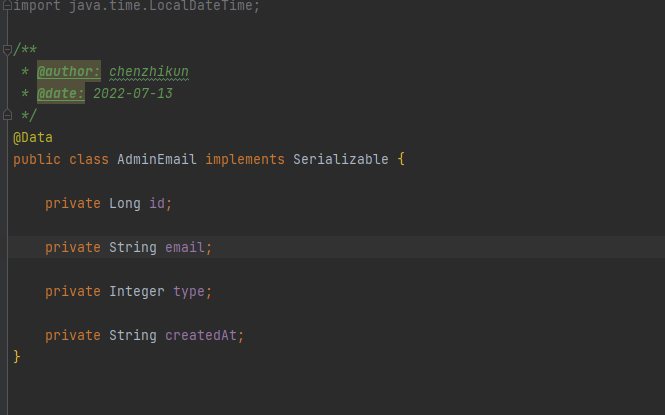
Task: Click the type field name
Action: [189, 291]
